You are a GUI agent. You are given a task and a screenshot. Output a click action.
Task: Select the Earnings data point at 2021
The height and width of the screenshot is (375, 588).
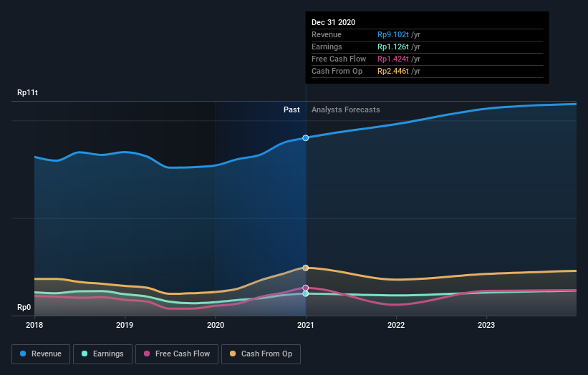point(306,293)
